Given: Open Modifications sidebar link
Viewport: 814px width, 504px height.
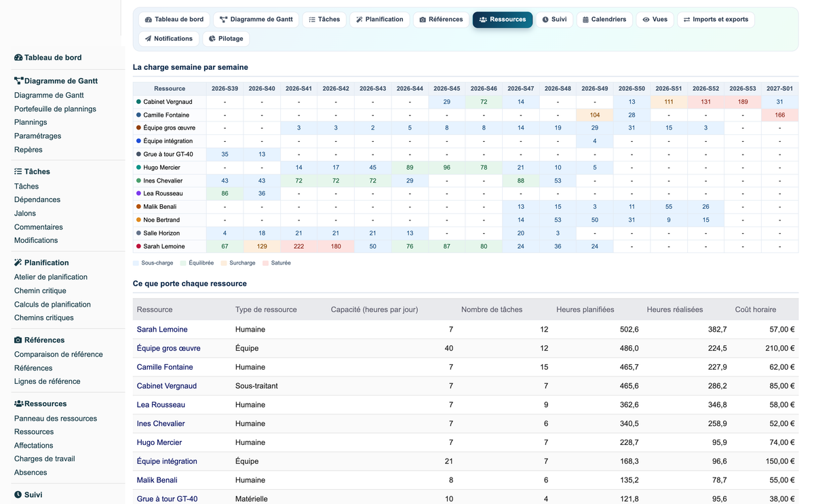Looking at the screenshot, I should point(36,240).
